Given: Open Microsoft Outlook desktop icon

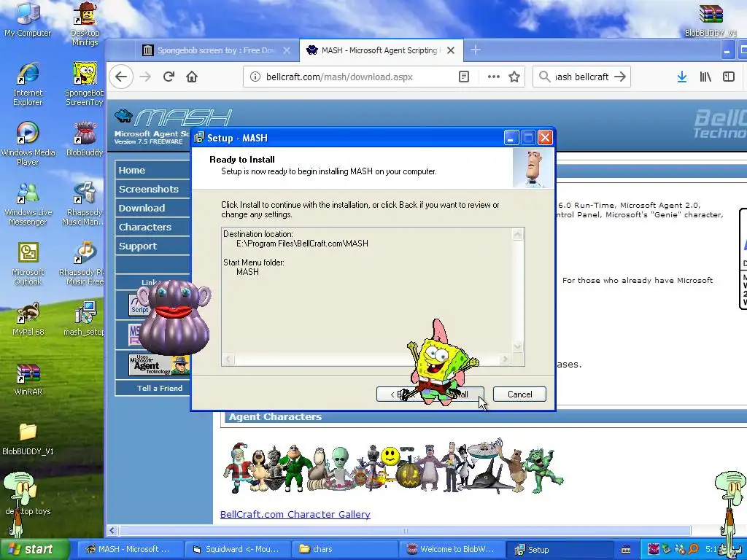Looking at the screenshot, I should pyautogui.click(x=28, y=263).
